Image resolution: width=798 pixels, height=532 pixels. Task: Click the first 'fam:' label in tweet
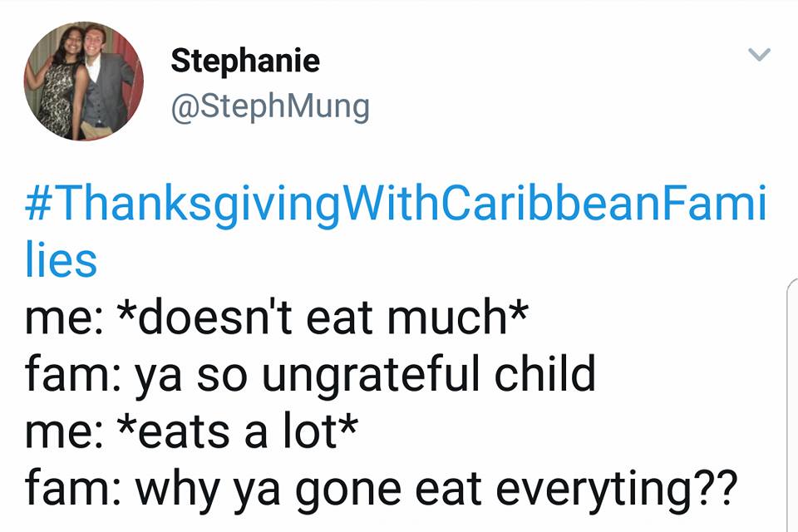tap(73, 374)
